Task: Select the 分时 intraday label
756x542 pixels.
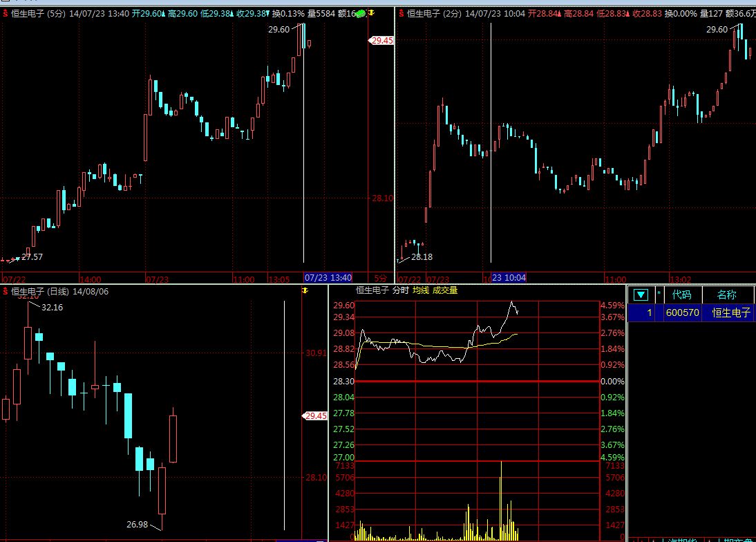Action: click(x=401, y=290)
